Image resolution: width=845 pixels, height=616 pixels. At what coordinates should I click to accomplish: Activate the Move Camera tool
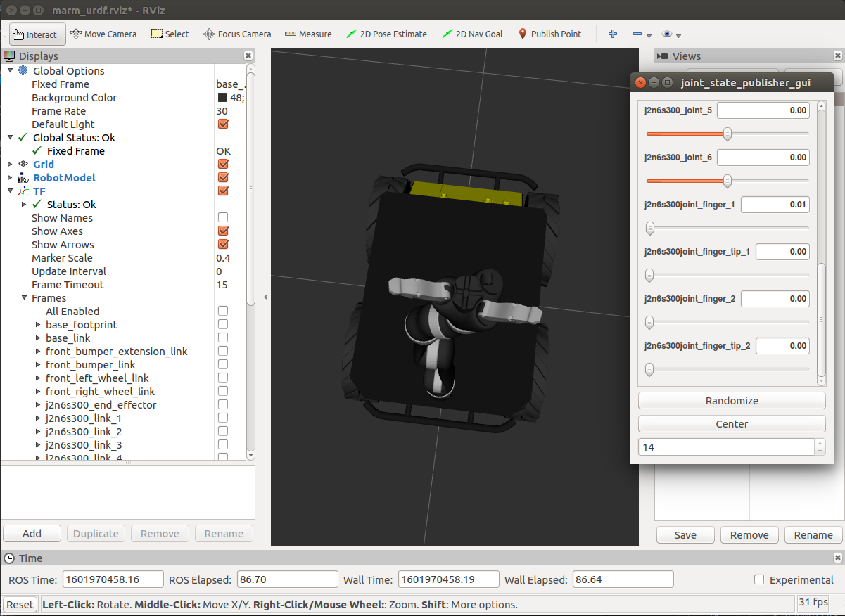click(x=103, y=34)
